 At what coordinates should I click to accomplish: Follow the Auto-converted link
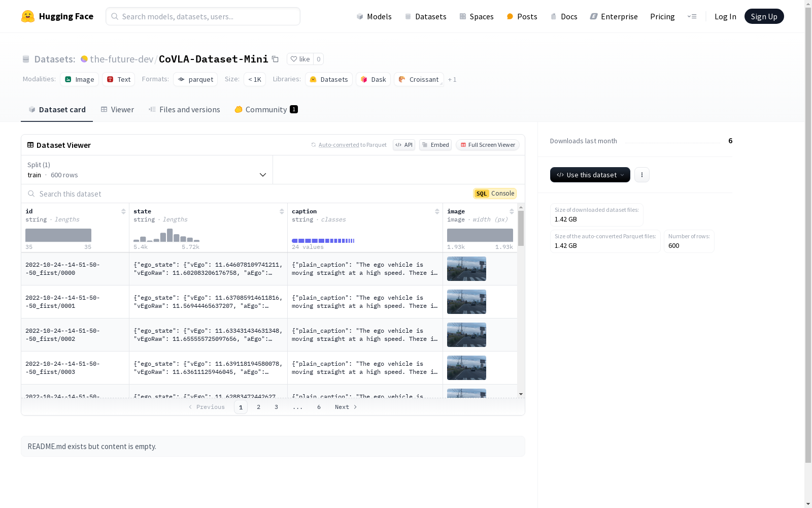click(x=339, y=145)
